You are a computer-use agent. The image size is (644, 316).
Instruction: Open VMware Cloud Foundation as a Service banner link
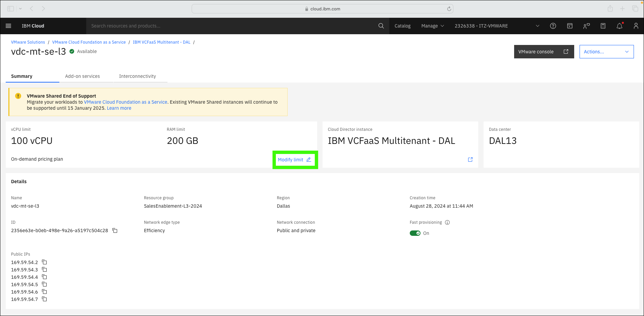pyautogui.click(x=126, y=102)
